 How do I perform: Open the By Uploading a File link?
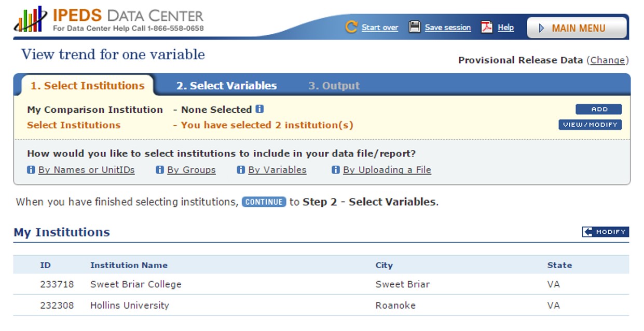(387, 170)
